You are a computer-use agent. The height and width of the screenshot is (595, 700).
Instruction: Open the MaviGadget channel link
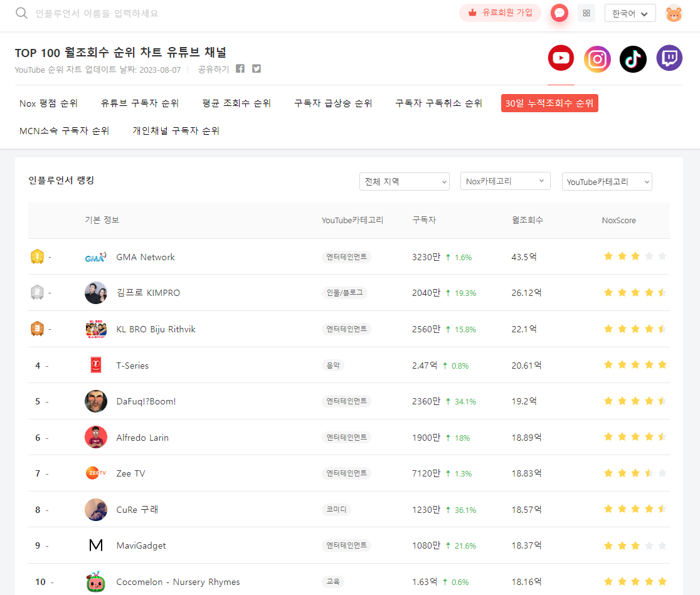click(141, 546)
